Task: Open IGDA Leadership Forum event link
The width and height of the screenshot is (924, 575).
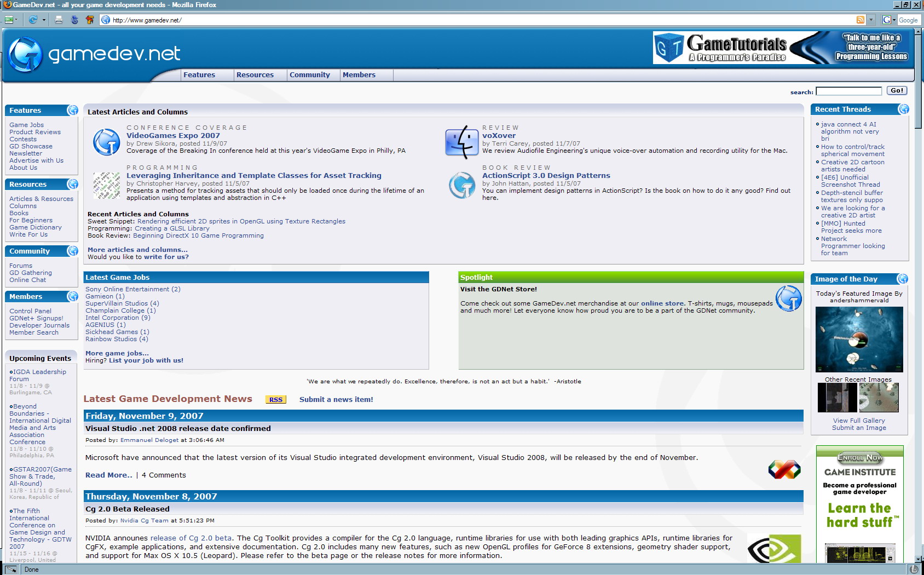Action: (38, 376)
